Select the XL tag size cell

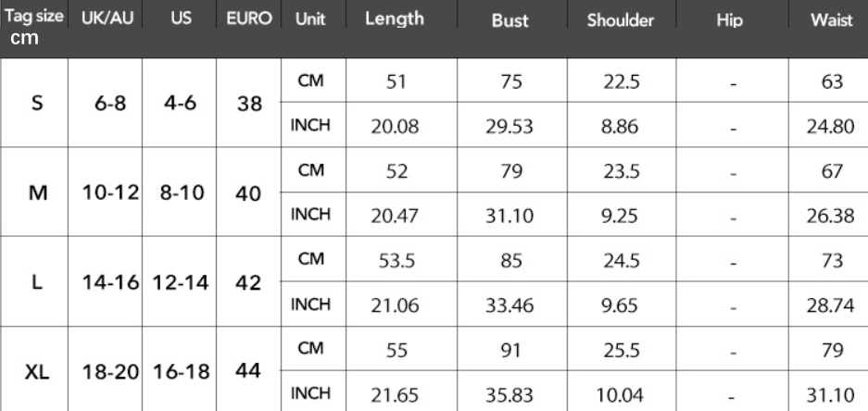pos(36,371)
